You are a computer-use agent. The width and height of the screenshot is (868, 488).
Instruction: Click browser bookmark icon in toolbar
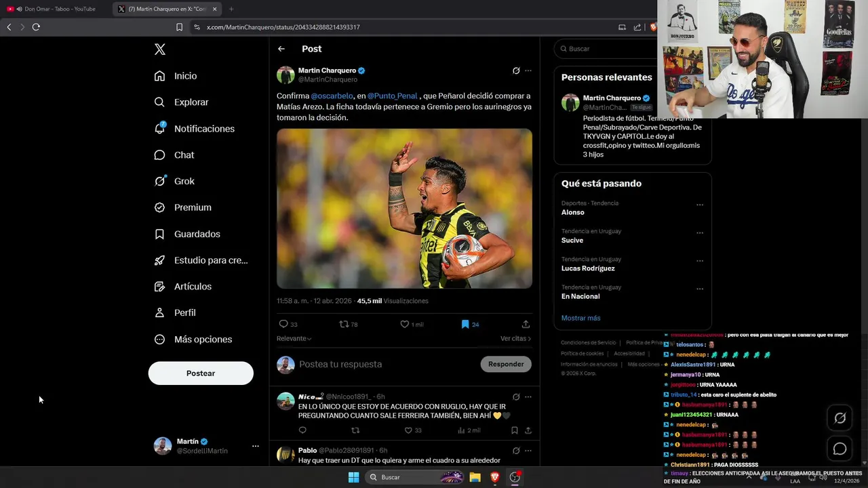179,27
